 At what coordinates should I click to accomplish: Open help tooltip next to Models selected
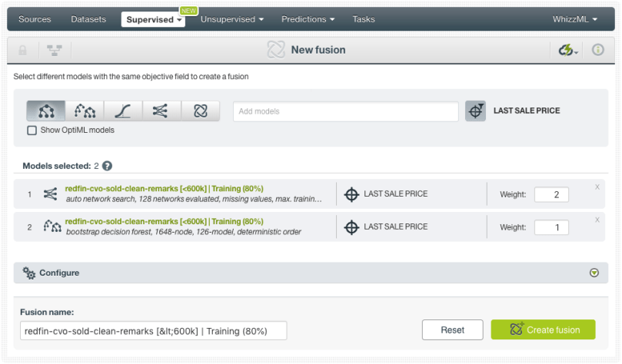coord(108,166)
